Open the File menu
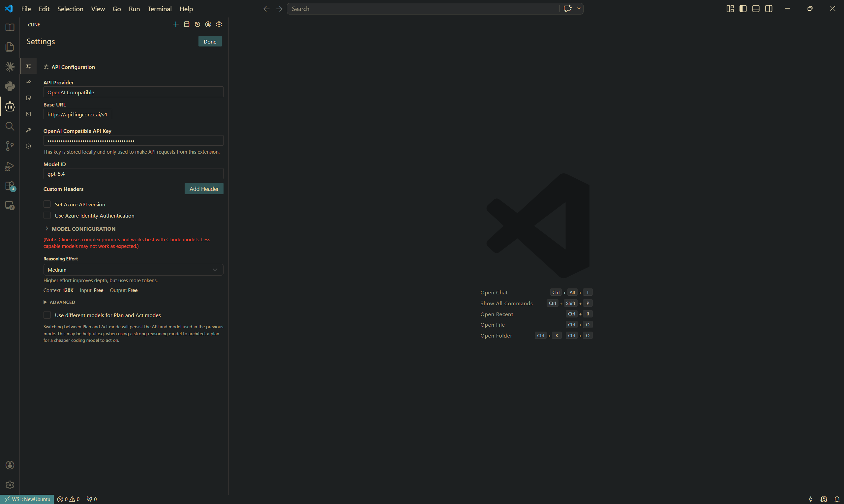Screen dimensions: 844x504 pyautogui.click(x=26, y=9)
